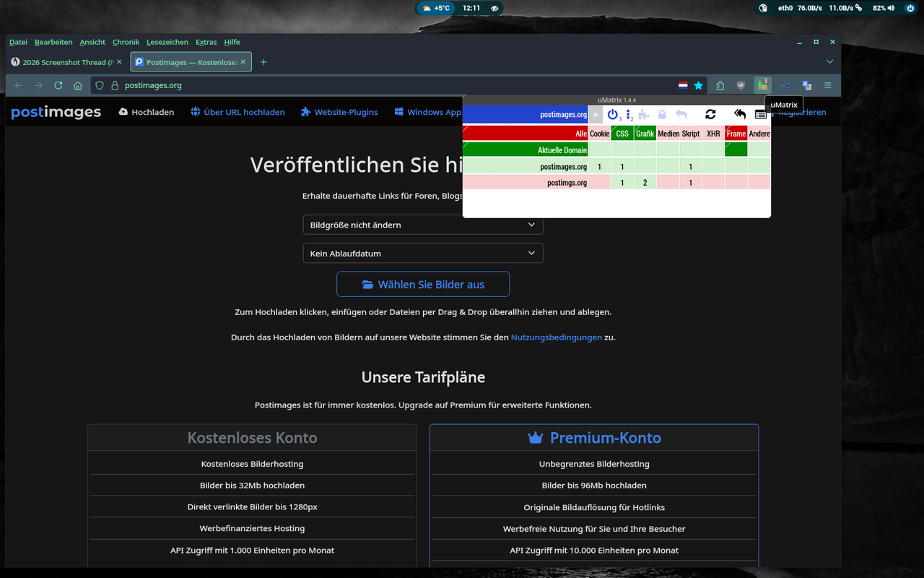Open the Lesezeichen menu
The height and width of the screenshot is (578, 924).
[x=167, y=42]
